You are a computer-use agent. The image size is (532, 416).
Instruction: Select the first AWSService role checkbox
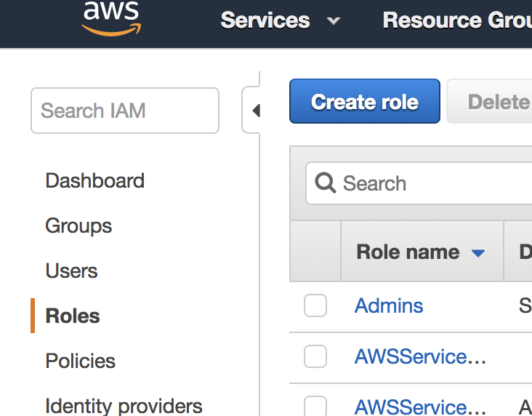click(315, 357)
